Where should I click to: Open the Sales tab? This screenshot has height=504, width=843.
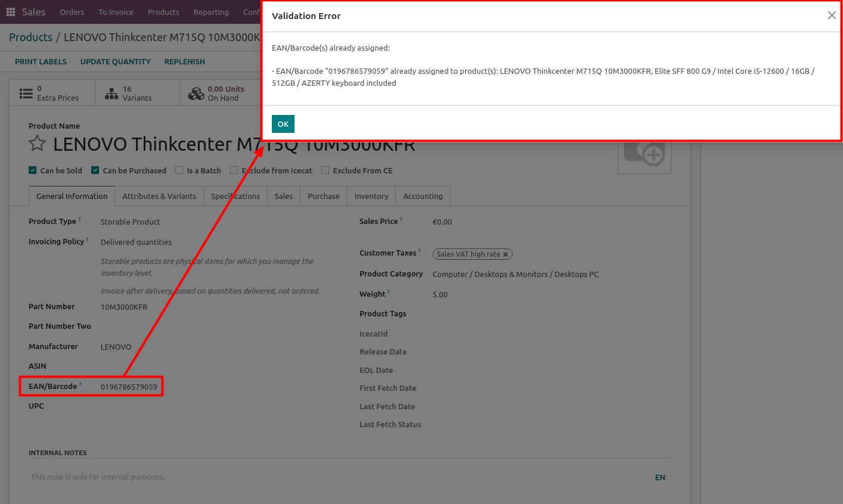tap(284, 196)
